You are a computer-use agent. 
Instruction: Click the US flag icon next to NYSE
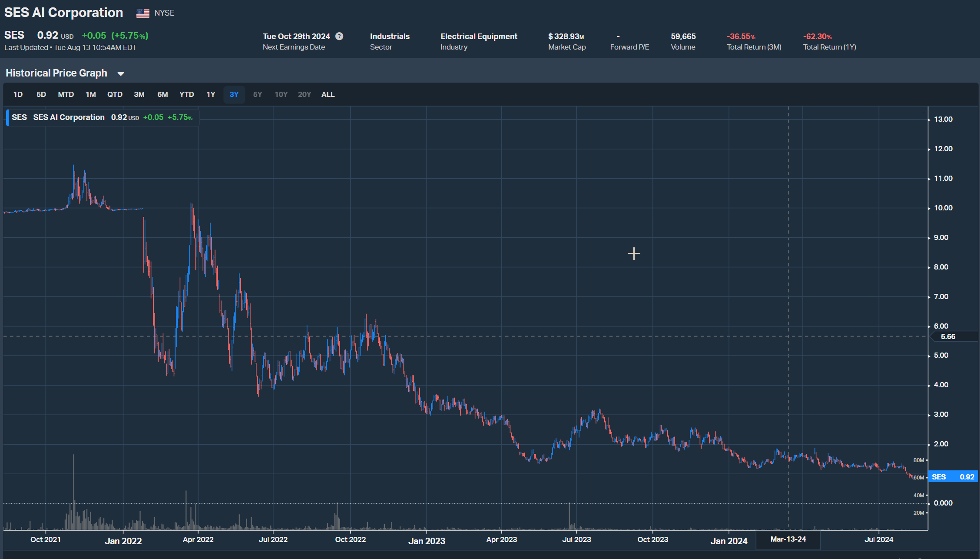[x=142, y=13]
